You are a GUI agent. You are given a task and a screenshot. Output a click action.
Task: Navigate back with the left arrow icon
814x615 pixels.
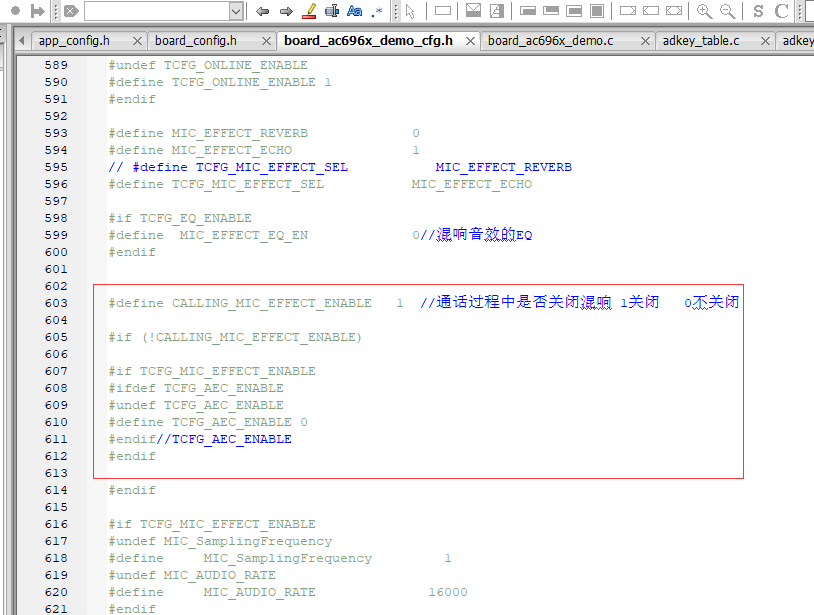[x=263, y=11]
